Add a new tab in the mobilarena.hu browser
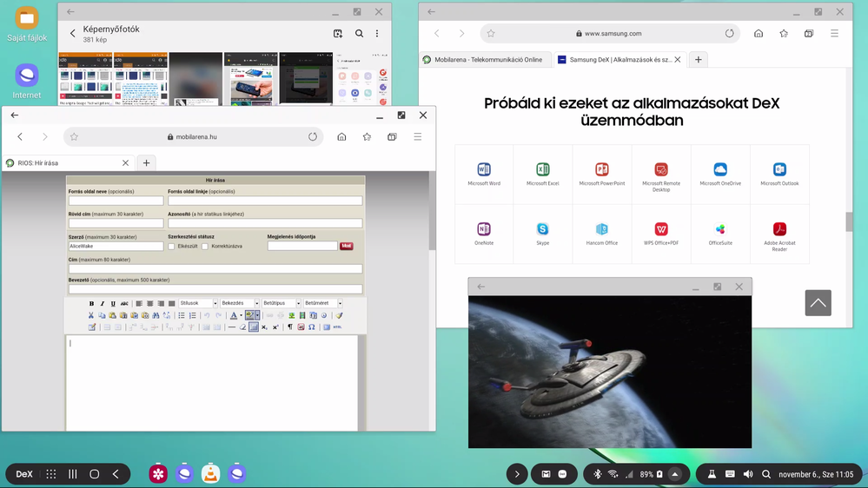 (146, 163)
